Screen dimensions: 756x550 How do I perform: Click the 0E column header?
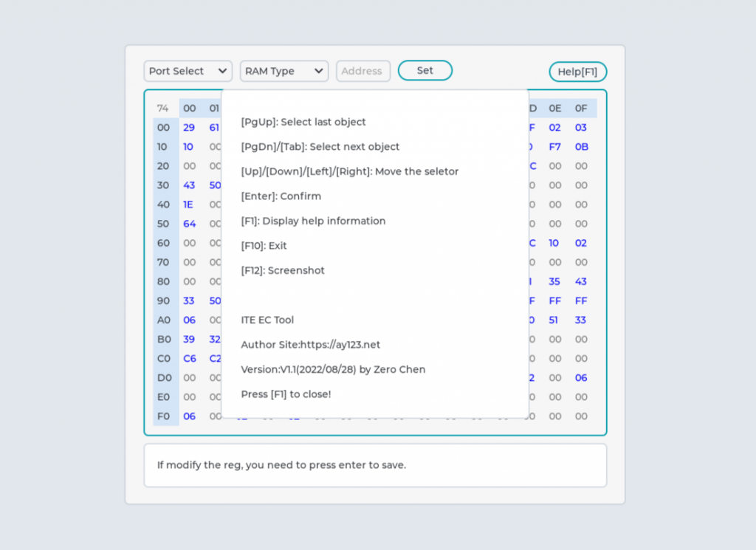[x=554, y=109]
